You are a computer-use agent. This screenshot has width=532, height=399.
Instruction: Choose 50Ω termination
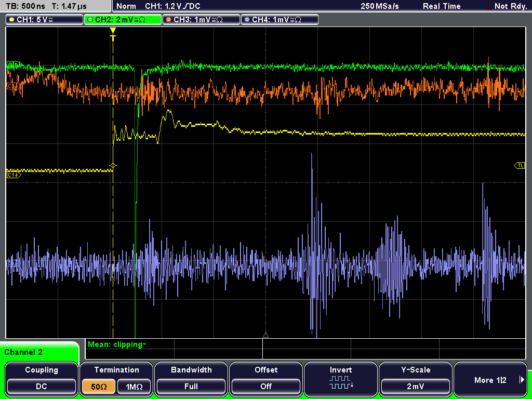point(99,386)
